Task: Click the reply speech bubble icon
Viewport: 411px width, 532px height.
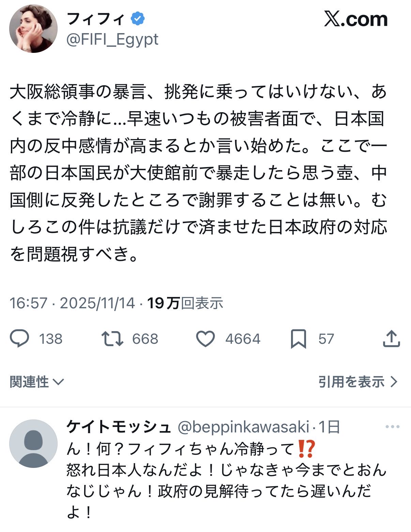Action: (20, 339)
